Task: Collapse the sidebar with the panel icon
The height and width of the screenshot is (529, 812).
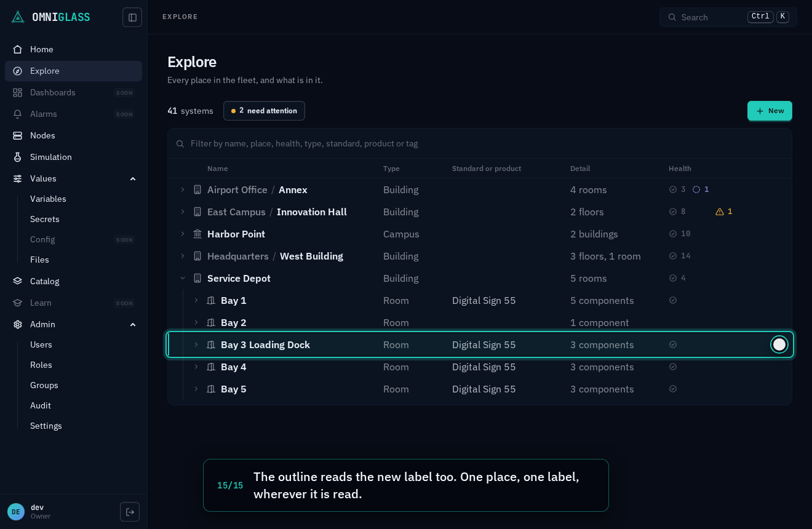Action: [x=132, y=17]
